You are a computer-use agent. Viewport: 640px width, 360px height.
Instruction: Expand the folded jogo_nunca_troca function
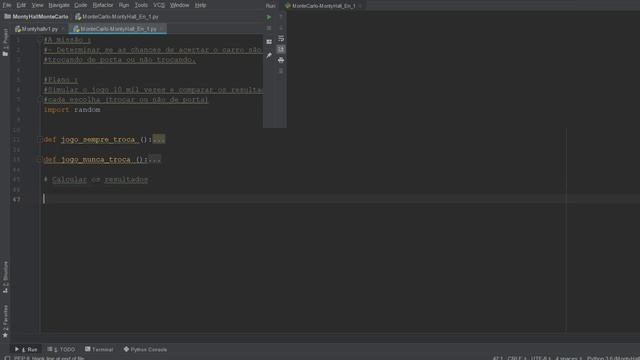click(40, 160)
